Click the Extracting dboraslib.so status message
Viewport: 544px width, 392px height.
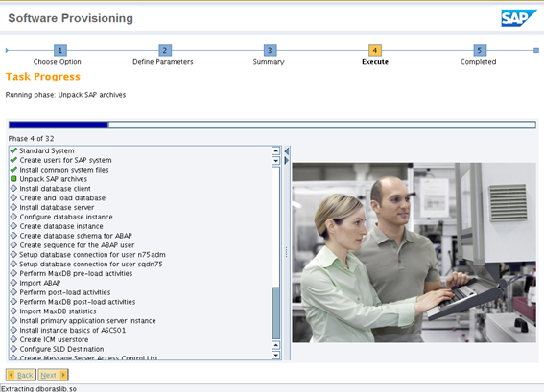(x=38, y=388)
